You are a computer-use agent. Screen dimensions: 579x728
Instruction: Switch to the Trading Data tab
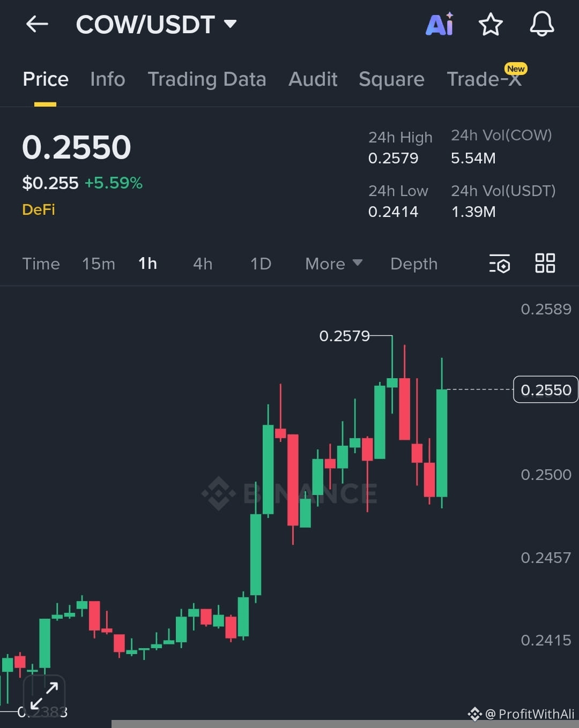[x=207, y=79]
